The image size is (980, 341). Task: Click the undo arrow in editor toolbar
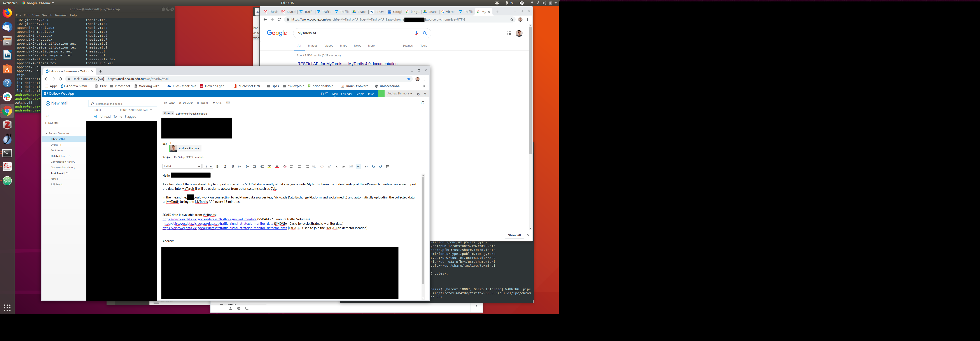(373, 167)
